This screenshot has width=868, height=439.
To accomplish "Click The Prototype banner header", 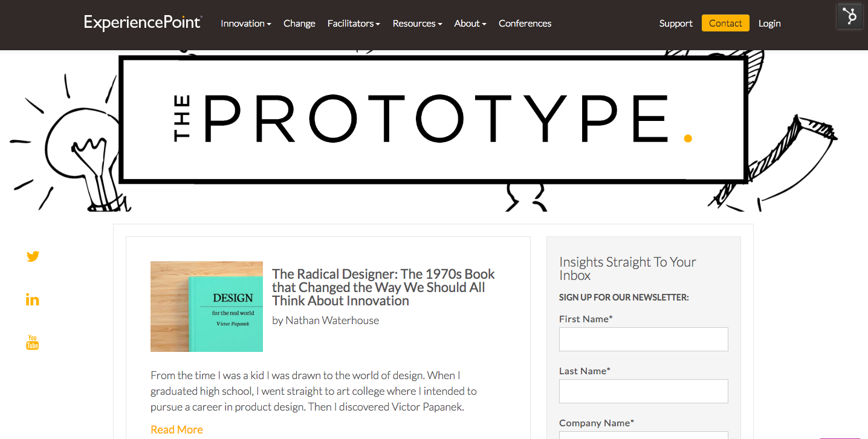I will (x=433, y=119).
